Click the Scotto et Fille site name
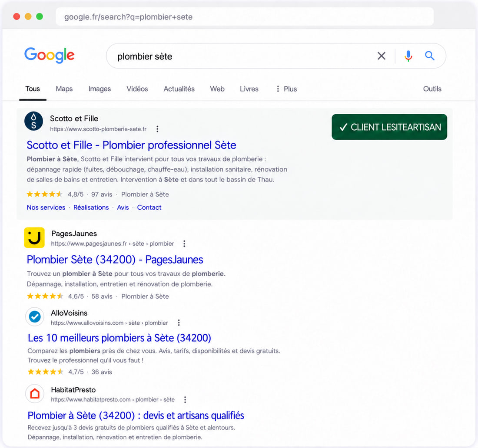 coord(74,119)
